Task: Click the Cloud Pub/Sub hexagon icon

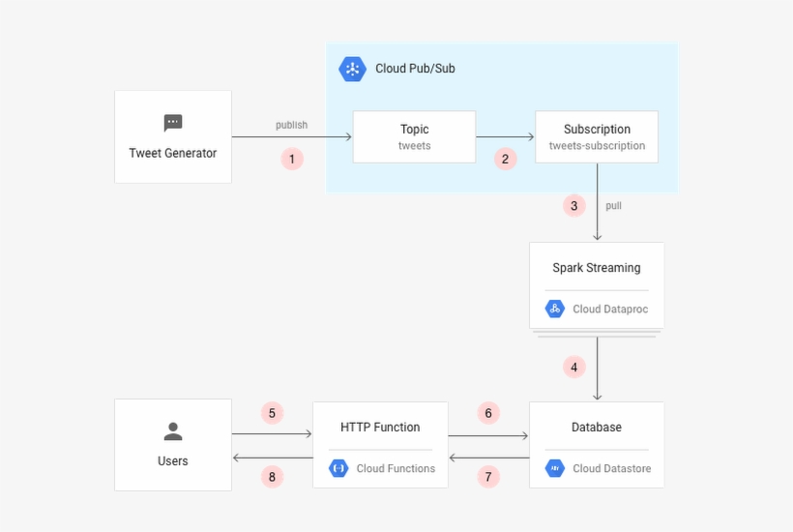Action: (353, 69)
